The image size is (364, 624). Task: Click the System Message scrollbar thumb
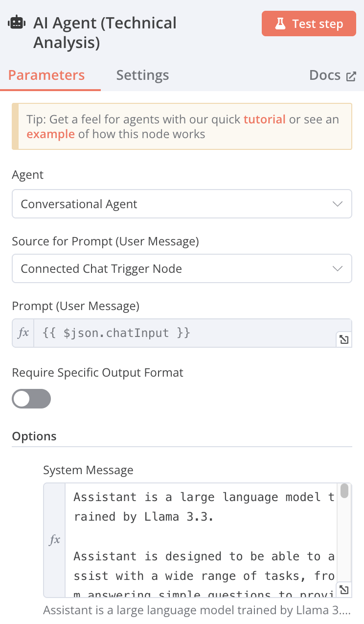344,491
